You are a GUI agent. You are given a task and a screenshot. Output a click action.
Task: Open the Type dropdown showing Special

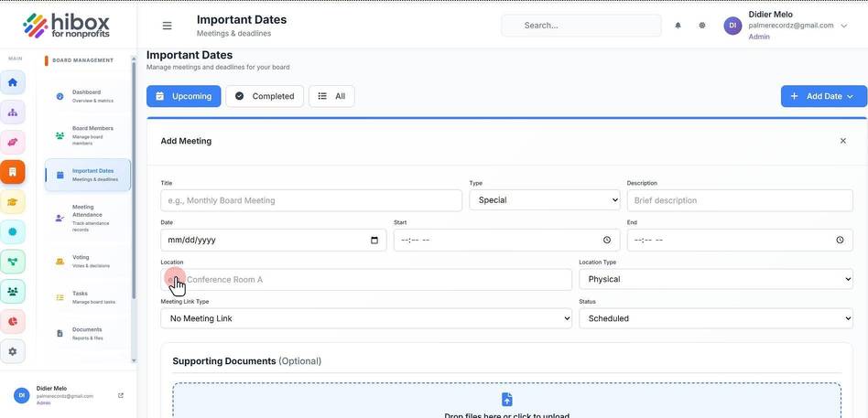[x=545, y=200]
